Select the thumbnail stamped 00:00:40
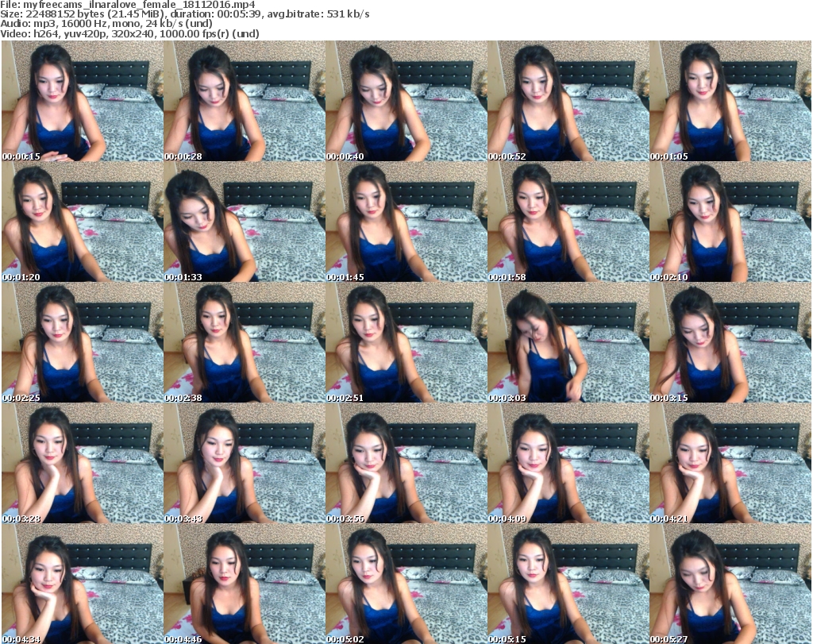The height and width of the screenshot is (644, 813). point(406,101)
